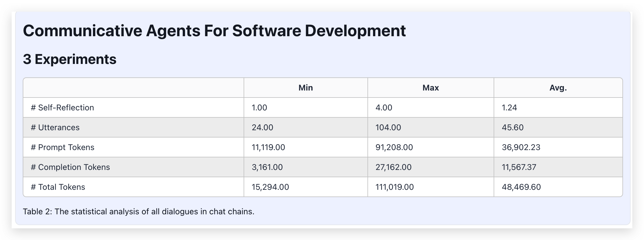The width and height of the screenshot is (644, 240).
Task: Select the 'Min' column header
Action: point(305,88)
